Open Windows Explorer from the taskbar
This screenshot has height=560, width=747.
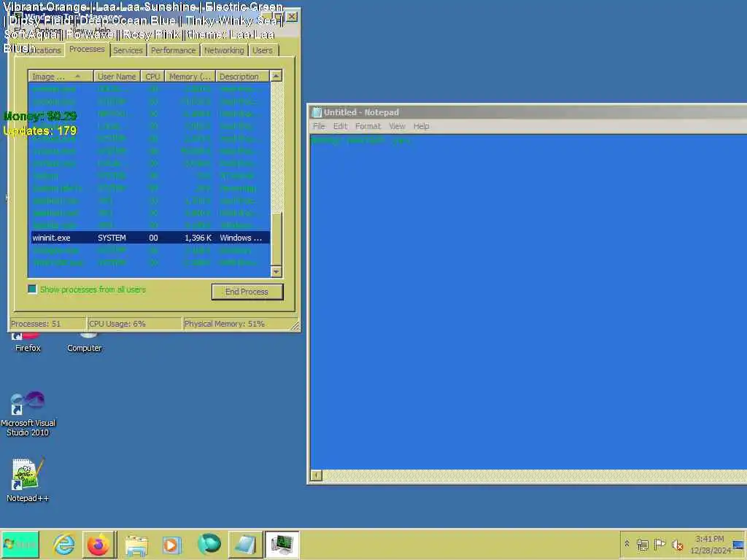tap(136, 545)
